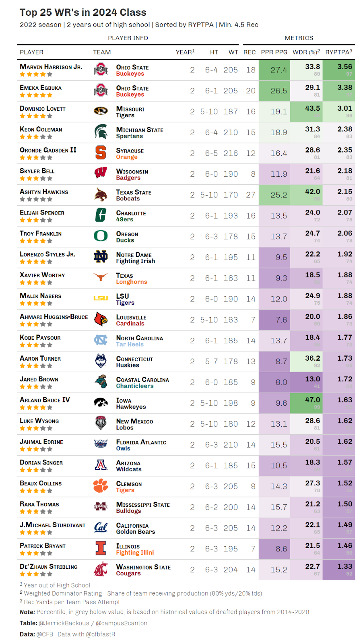This screenshot has width=363, height=644.
Task: Click the RYPTPA column header
Action: (338, 52)
